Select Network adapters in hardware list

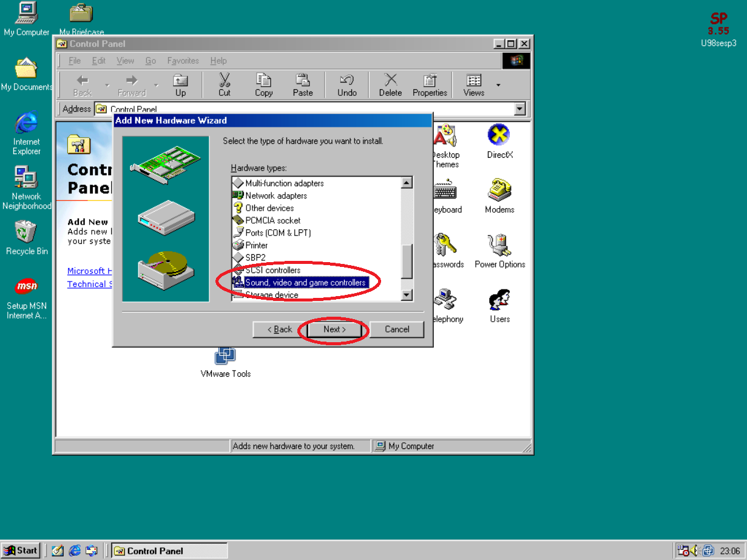tap(276, 195)
